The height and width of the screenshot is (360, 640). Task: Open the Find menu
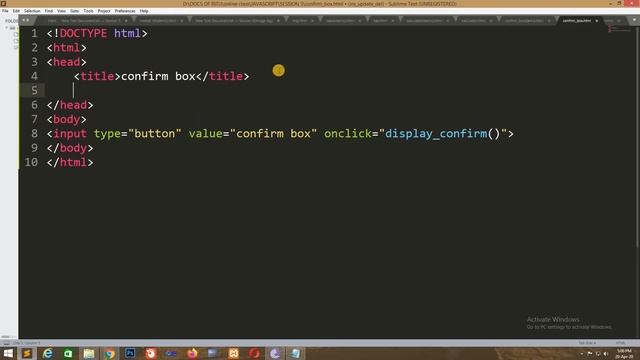pyautogui.click(x=49, y=11)
